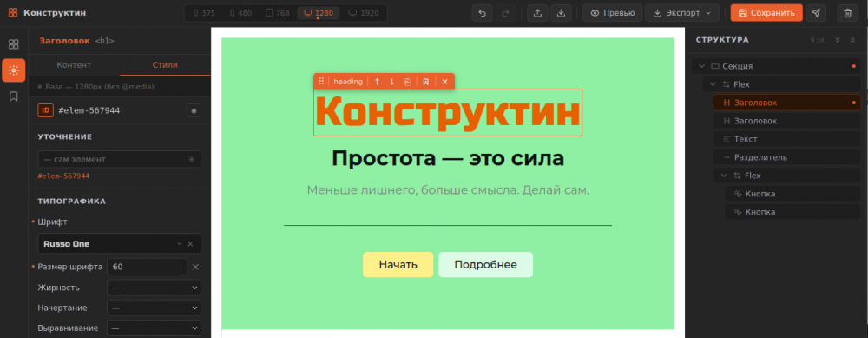Open the Russo One font dropdown
Screen dimensions: 868x338
[x=119, y=244]
